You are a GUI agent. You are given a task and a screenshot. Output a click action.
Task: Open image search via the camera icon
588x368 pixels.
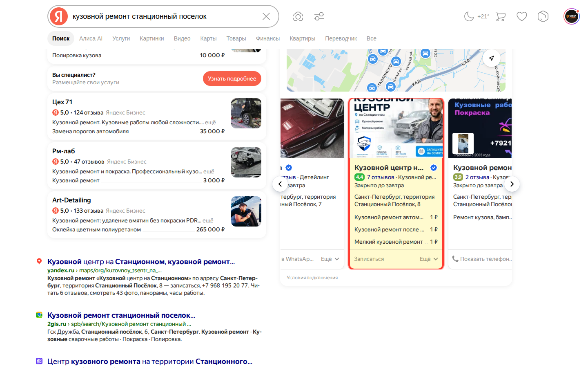pos(298,16)
